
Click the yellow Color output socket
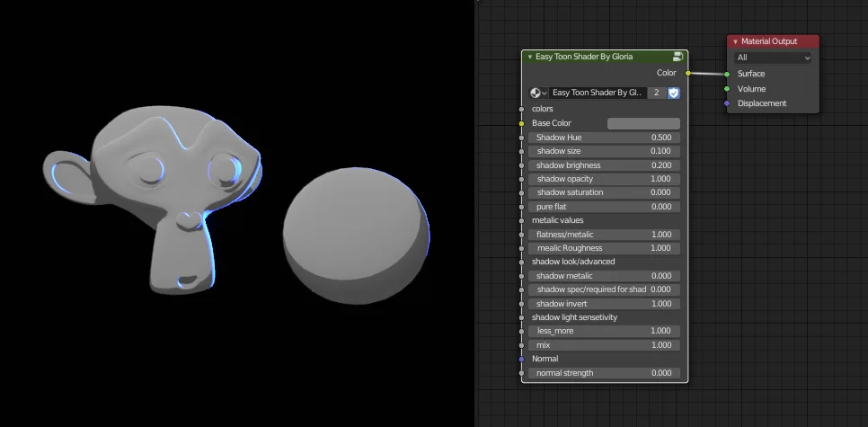click(x=688, y=73)
